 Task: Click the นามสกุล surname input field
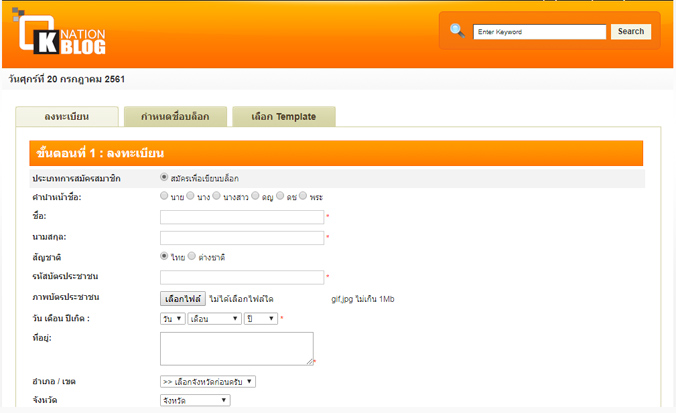click(242, 237)
